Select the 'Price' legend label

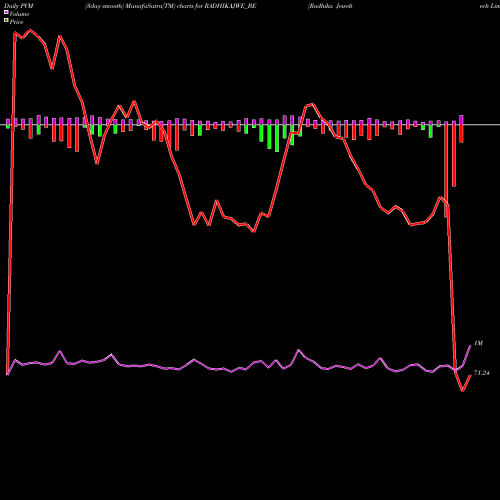(x=16, y=22)
